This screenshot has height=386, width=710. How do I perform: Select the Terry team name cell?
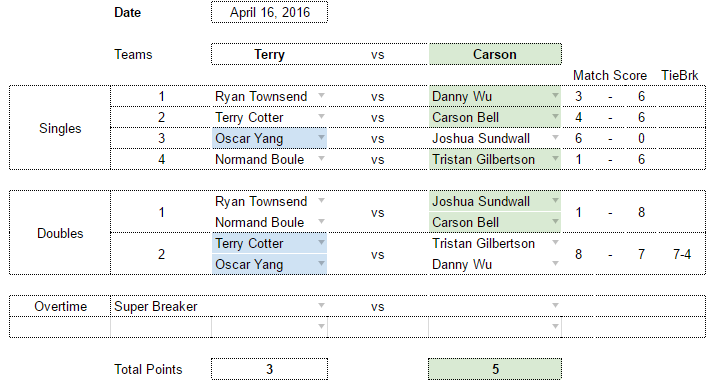pos(269,54)
